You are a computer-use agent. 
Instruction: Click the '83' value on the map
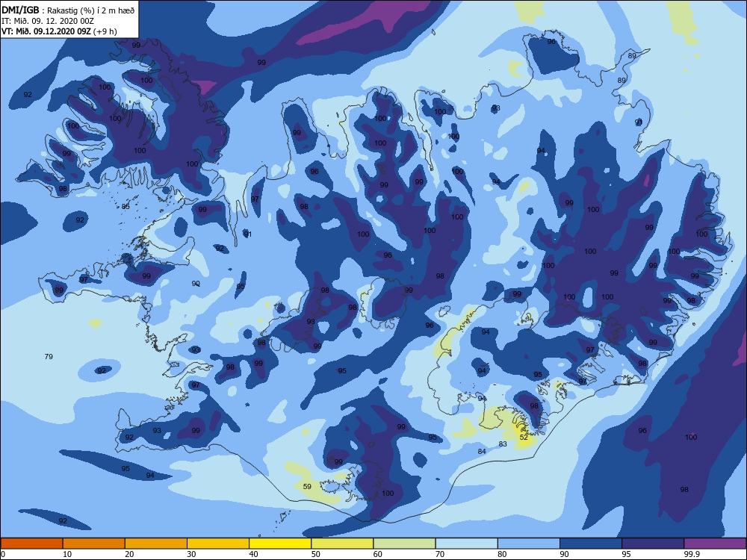[503, 444]
